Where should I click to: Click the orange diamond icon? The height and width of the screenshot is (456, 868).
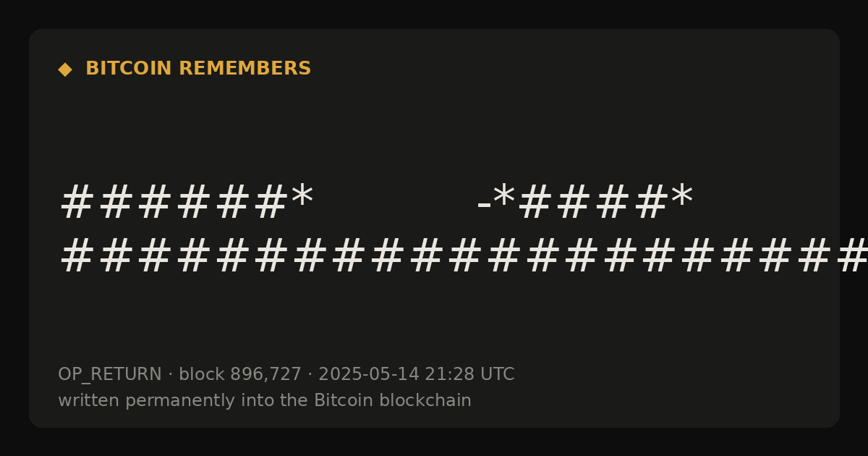click(x=65, y=69)
